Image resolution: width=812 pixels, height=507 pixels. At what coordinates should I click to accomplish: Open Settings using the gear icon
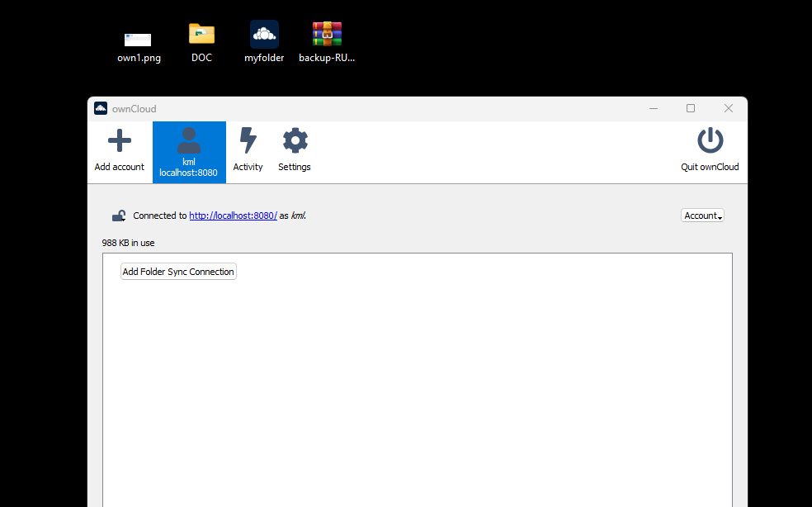(x=295, y=140)
